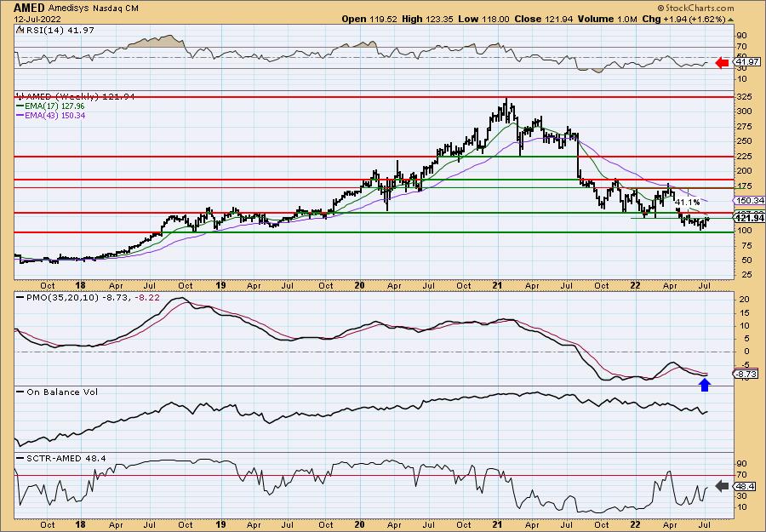
Task: Click the AMED ticker symbol in the header
Action: click(x=29, y=8)
